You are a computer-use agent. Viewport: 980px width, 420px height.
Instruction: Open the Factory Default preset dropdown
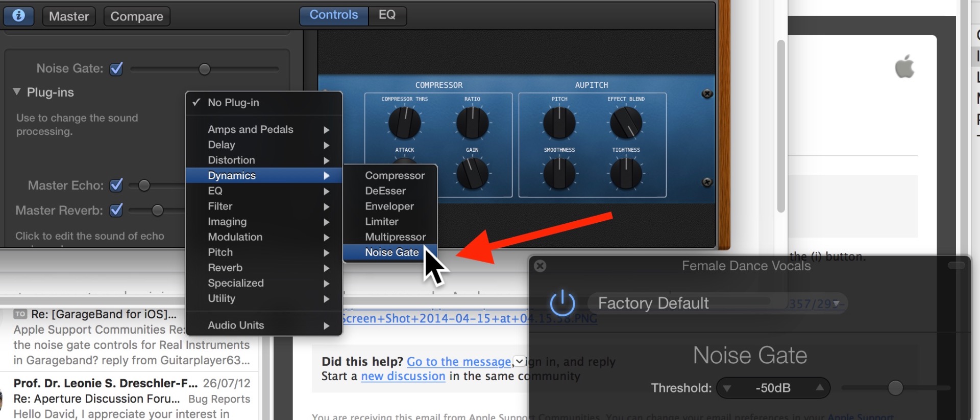coord(718,303)
